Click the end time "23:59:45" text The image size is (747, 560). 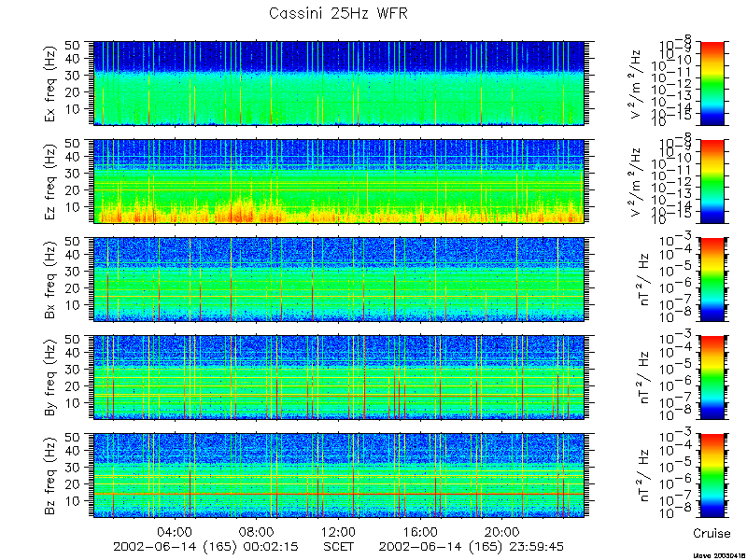[534, 546]
